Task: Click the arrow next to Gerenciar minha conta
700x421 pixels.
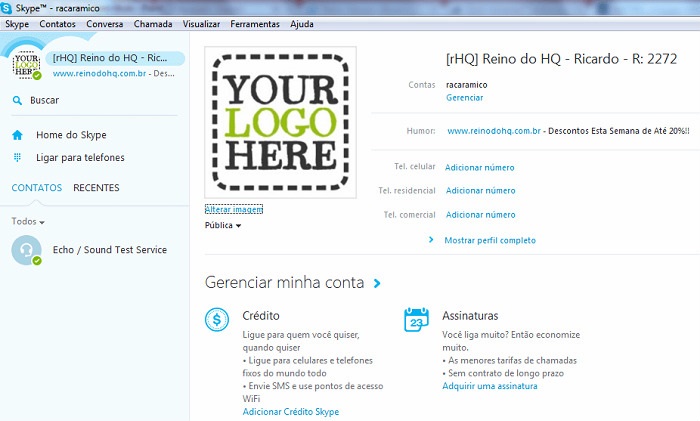Action: coord(377,283)
